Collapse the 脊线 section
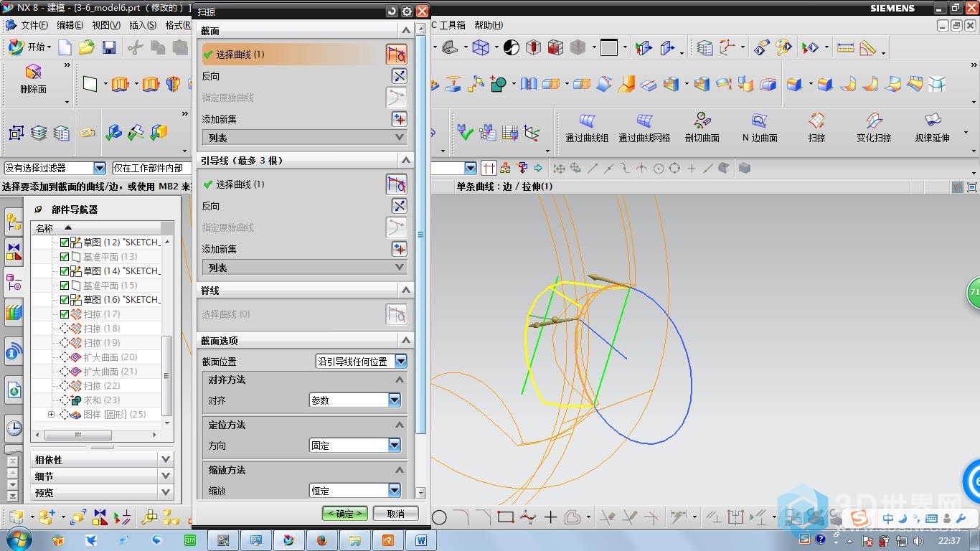 point(406,290)
